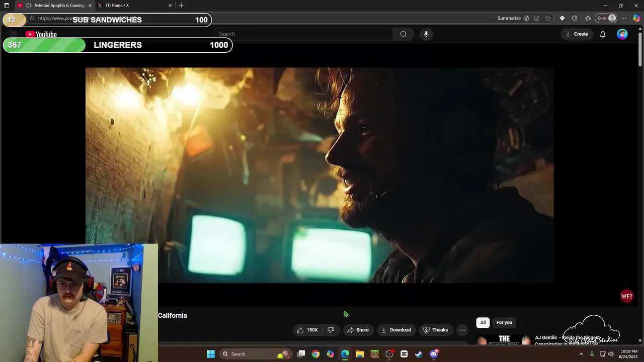Launch Google Chrome from taskbar
The image size is (644, 362).
315,354
